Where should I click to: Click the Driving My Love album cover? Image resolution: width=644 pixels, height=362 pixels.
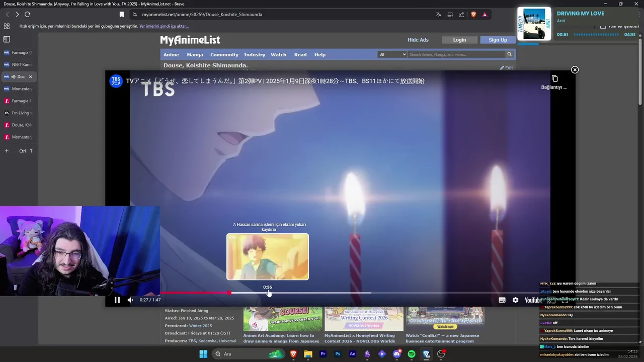[534, 24]
